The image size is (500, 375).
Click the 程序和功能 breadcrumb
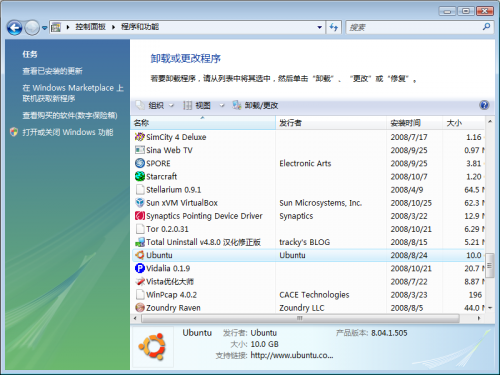140,27
